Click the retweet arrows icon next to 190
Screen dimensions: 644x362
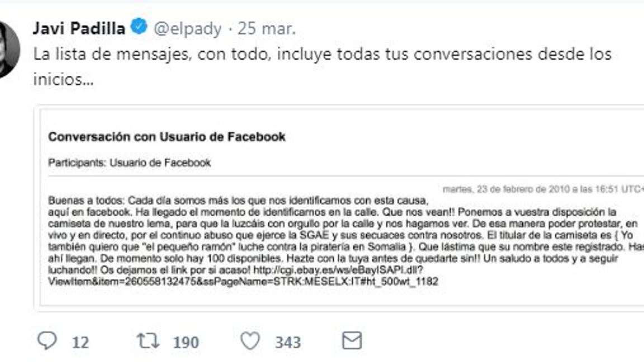(148, 341)
